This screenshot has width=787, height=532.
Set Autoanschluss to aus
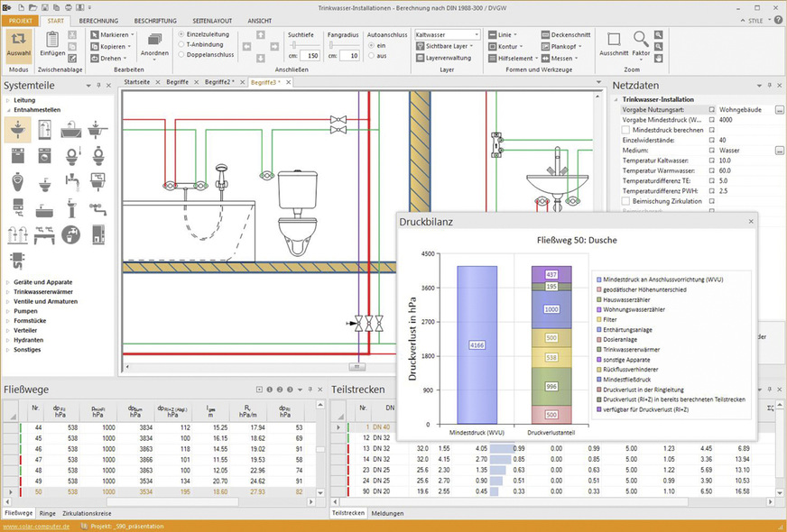[x=377, y=56]
